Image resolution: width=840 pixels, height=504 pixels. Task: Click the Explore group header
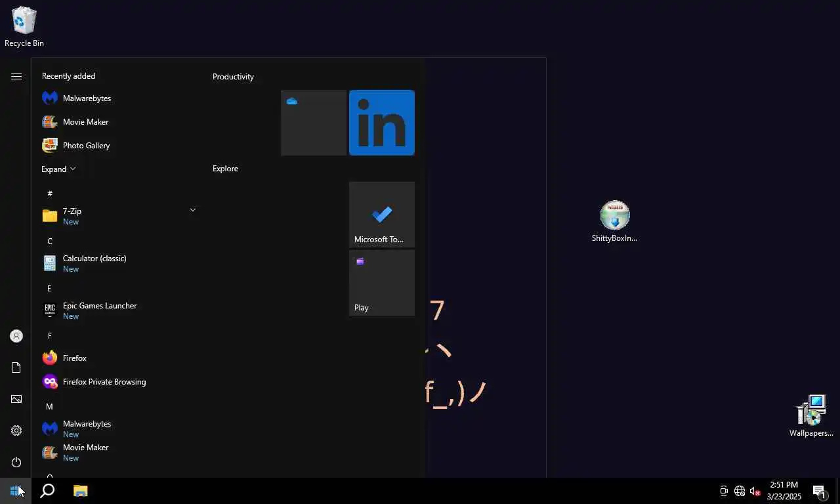[x=225, y=169]
